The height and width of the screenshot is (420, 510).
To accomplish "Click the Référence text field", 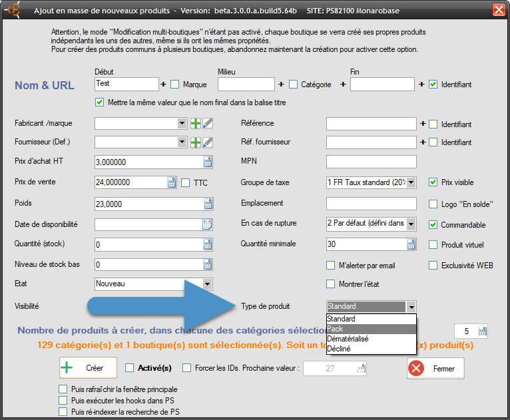I will pyautogui.click(x=371, y=124).
